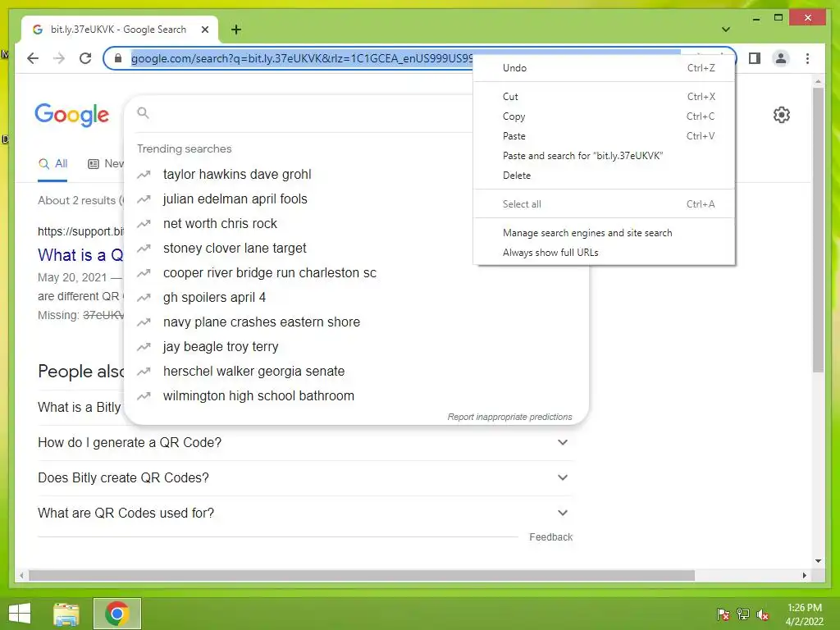This screenshot has height=630, width=840.
Task: Click the taskbar clock showing 1:26 PM
Action: (804, 614)
